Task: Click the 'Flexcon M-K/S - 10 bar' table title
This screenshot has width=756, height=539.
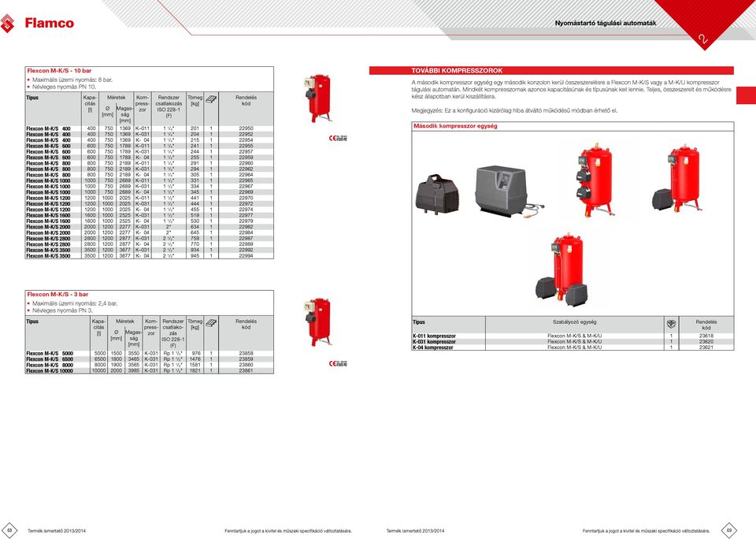Action: pyautogui.click(x=59, y=70)
